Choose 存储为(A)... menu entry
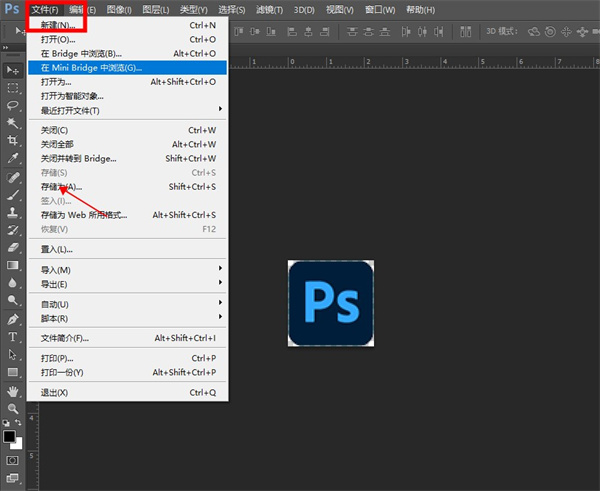600x491 pixels. pos(60,187)
